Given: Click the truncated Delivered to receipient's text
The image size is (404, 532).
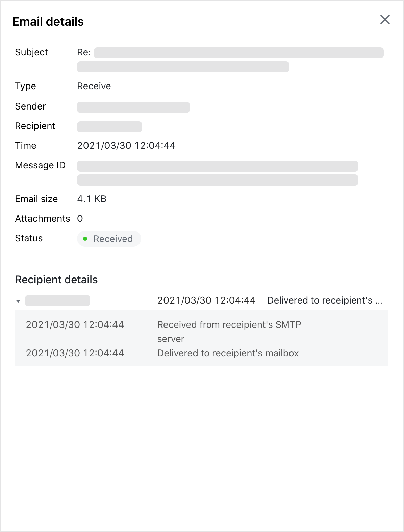Looking at the screenshot, I should pyautogui.click(x=325, y=300).
